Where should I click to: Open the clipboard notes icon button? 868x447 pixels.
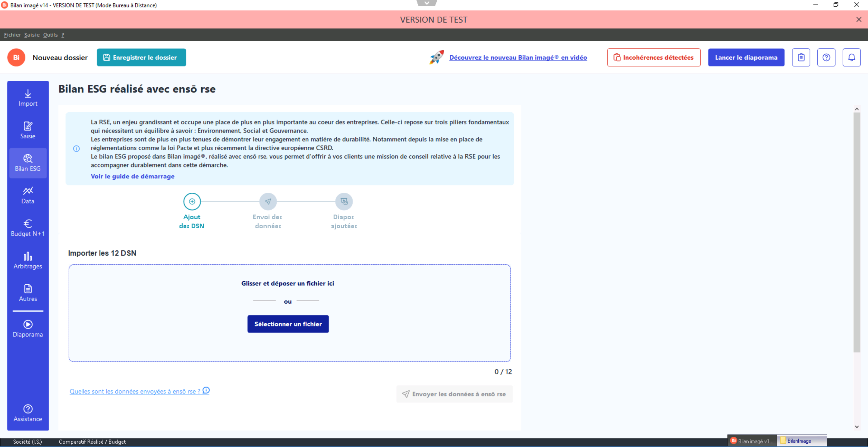[801, 58]
